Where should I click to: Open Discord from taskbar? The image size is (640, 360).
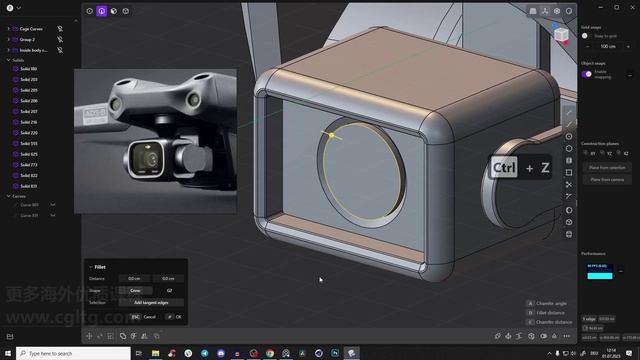[221, 353]
